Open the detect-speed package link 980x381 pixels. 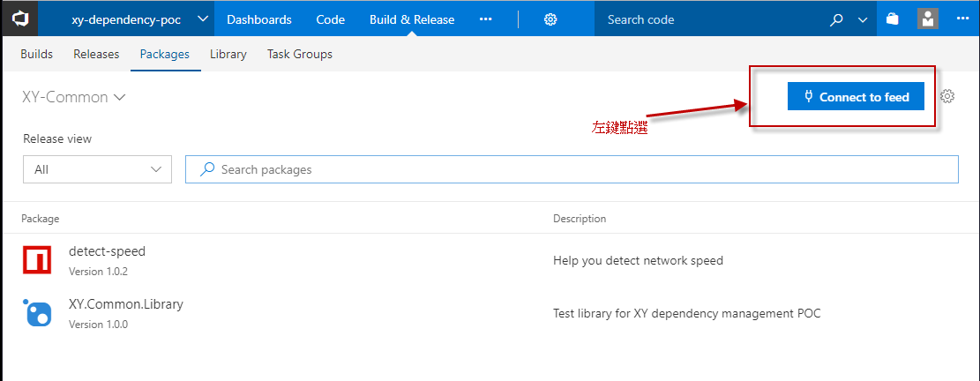click(107, 251)
